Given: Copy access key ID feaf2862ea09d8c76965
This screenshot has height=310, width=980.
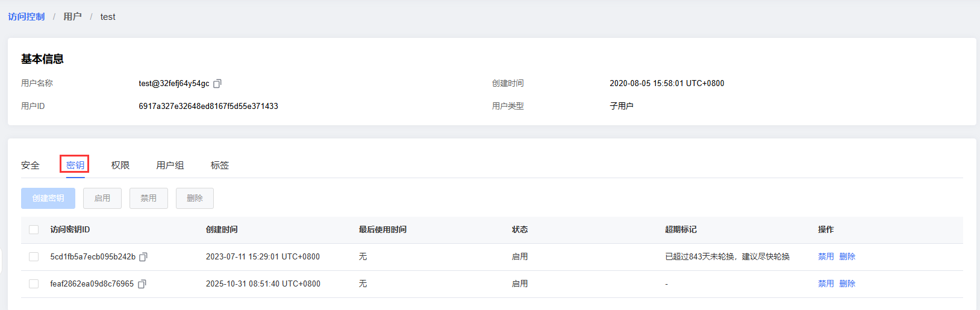Looking at the screenshot, I should 142,284.
